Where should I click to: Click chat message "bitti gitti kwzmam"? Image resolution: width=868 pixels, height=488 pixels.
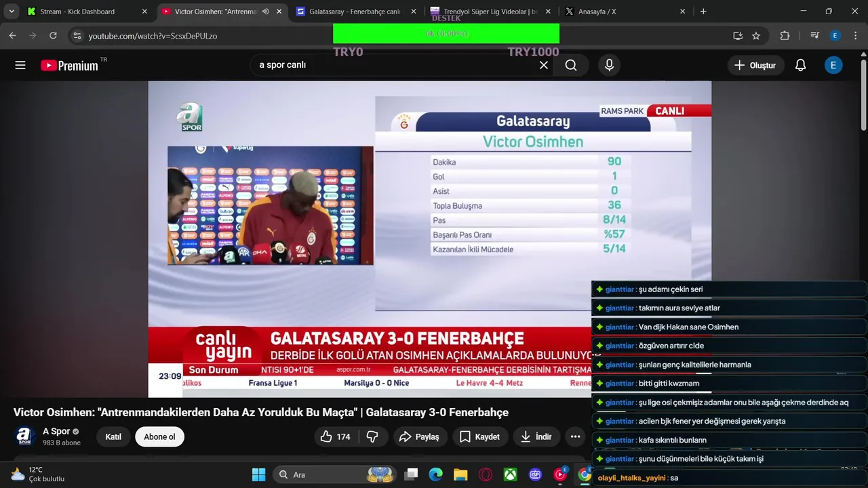[x=669, y=384]
